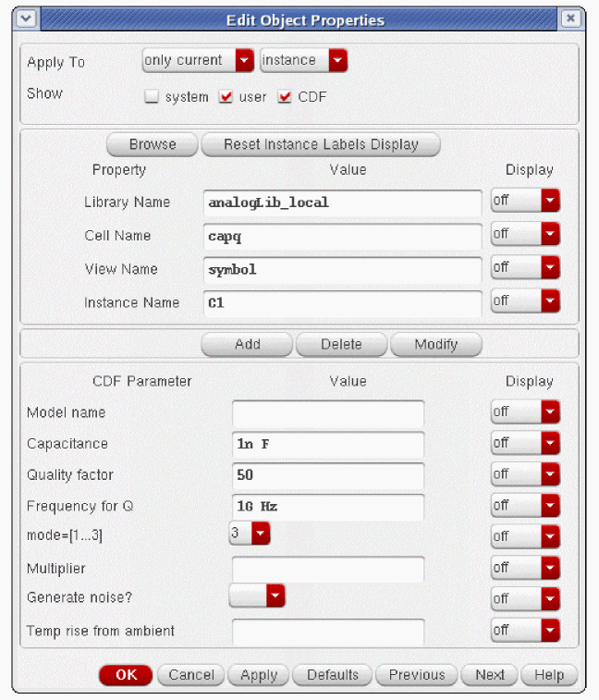This screenshot has height=700, width=599.
Task: Click the Quality factor value field
Action: tap(328, 475)
